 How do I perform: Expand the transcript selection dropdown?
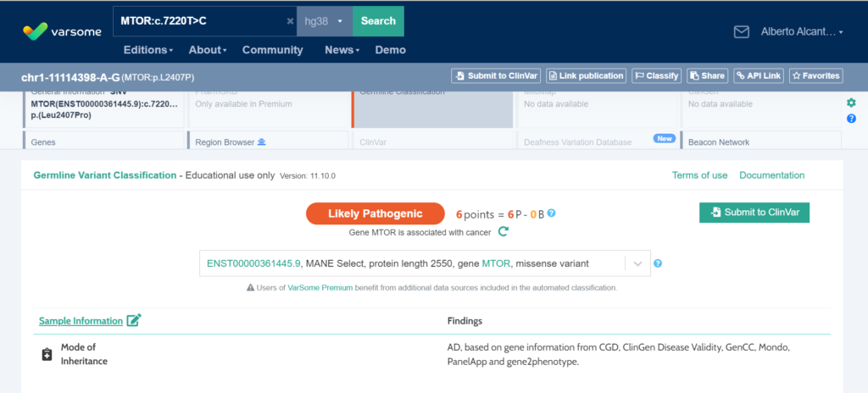pos(637,263)
